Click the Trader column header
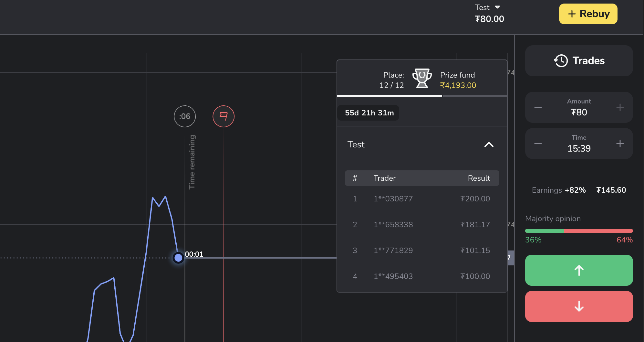644x342 pixels. tap(384, 178)
